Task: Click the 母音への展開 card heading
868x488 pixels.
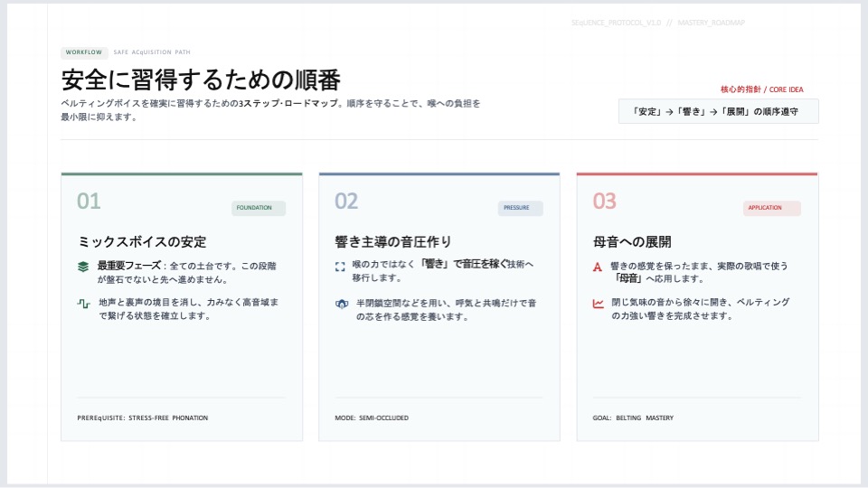Action: pos(632,241)
